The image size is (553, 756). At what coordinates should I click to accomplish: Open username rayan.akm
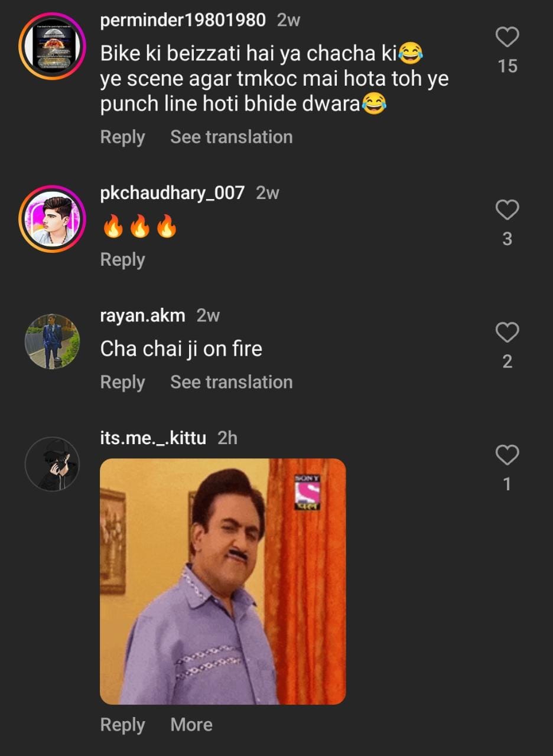(x=142, y=315)
